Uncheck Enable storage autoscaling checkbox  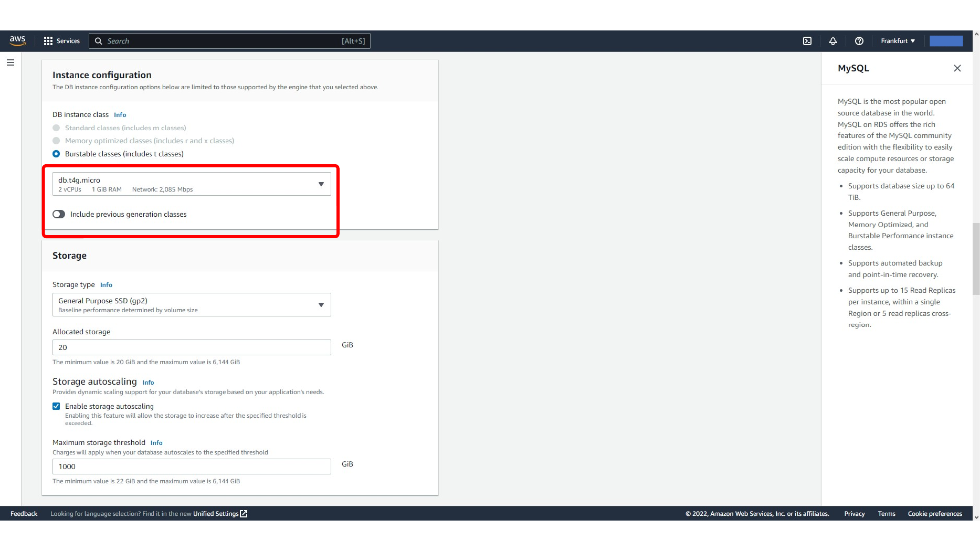coord(56,406)
